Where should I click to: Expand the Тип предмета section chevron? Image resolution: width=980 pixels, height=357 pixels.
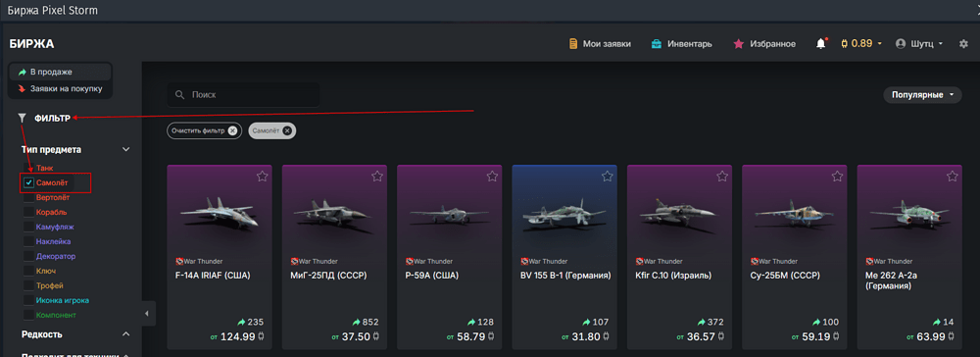point(126,149)
